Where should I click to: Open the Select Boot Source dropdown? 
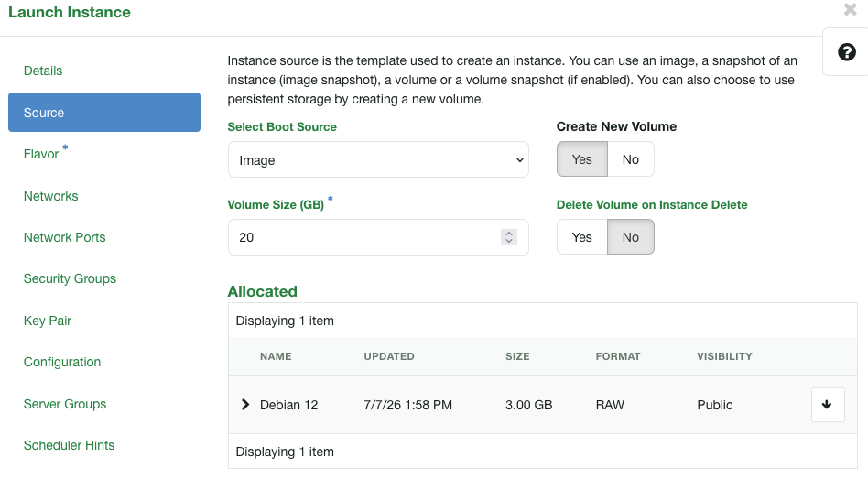tap(378, 159)
